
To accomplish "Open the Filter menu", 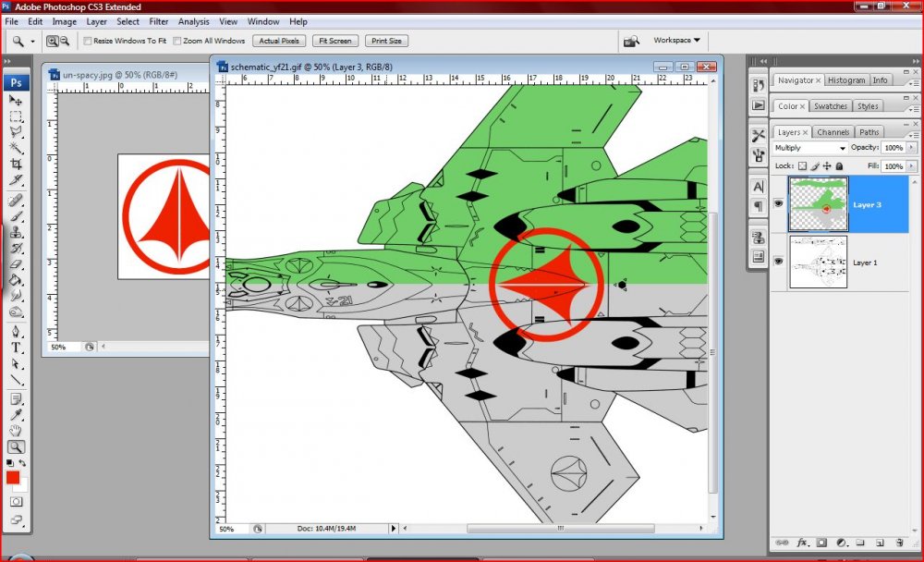I will tap(159, 21).
